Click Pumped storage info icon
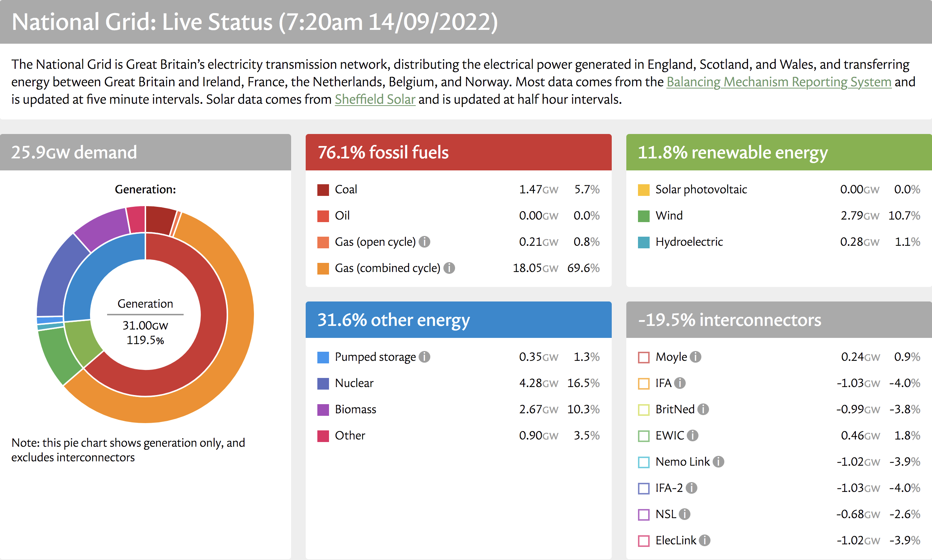This screenshot has width=932, height=560. coord(424,356)
